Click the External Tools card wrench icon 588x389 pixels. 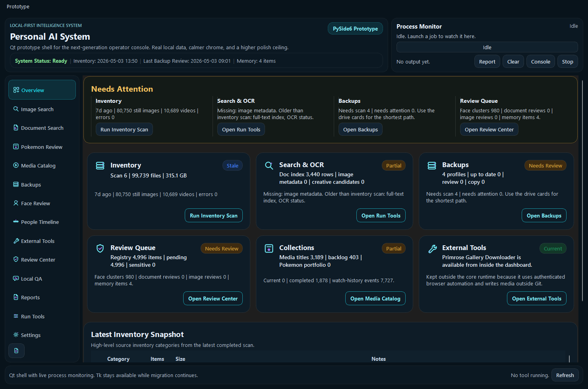[432, 249]
